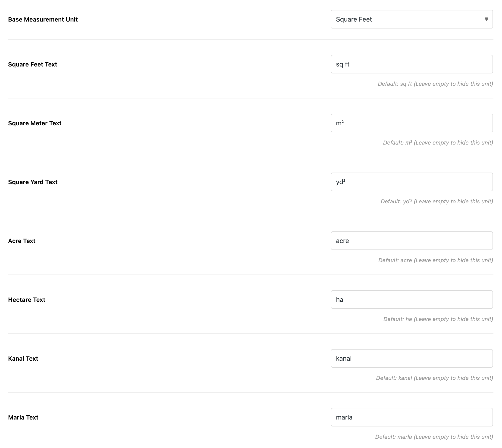Select the Acre Text input field

click(411, 241)
